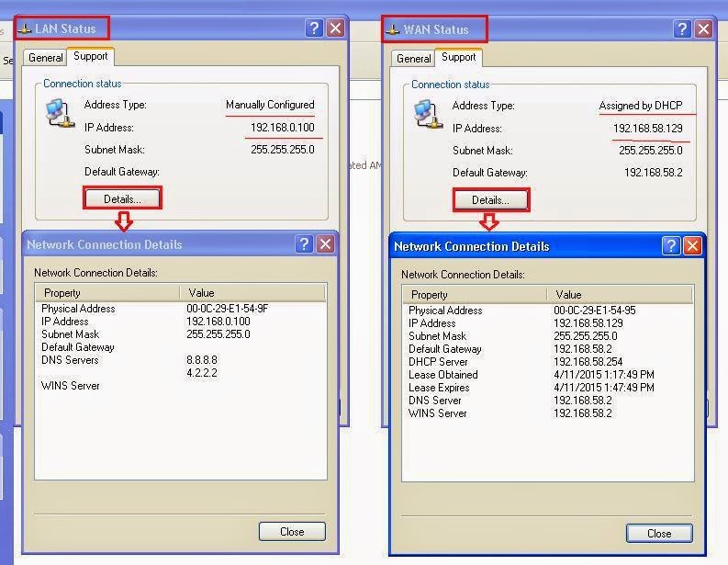Select Subnet Mask row in LAN details list

click(x=181, y=334)
